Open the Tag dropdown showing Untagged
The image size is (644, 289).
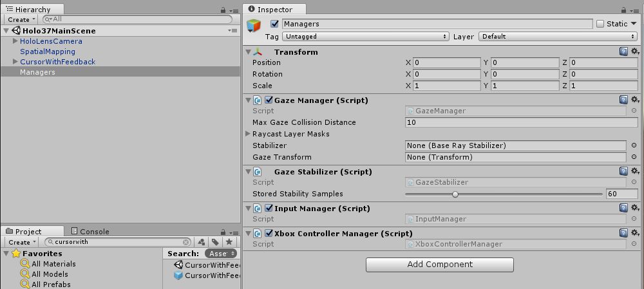click(x=365, y=37)
